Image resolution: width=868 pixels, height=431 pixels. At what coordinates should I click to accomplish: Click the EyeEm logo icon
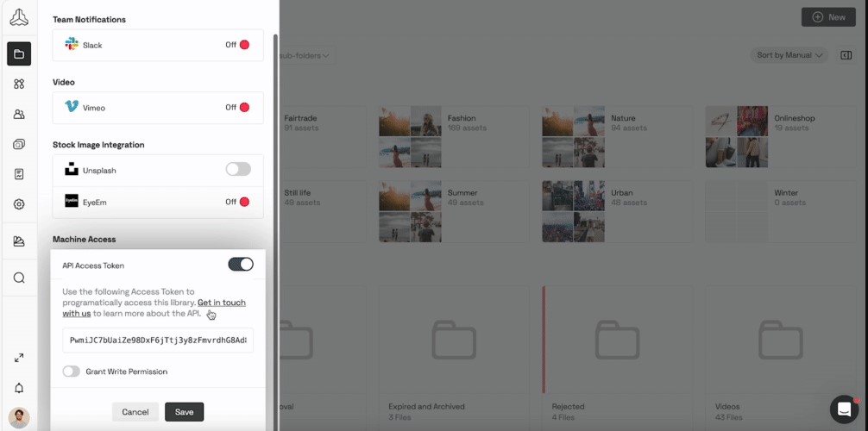pyautogui.click(x=72, y=201)
